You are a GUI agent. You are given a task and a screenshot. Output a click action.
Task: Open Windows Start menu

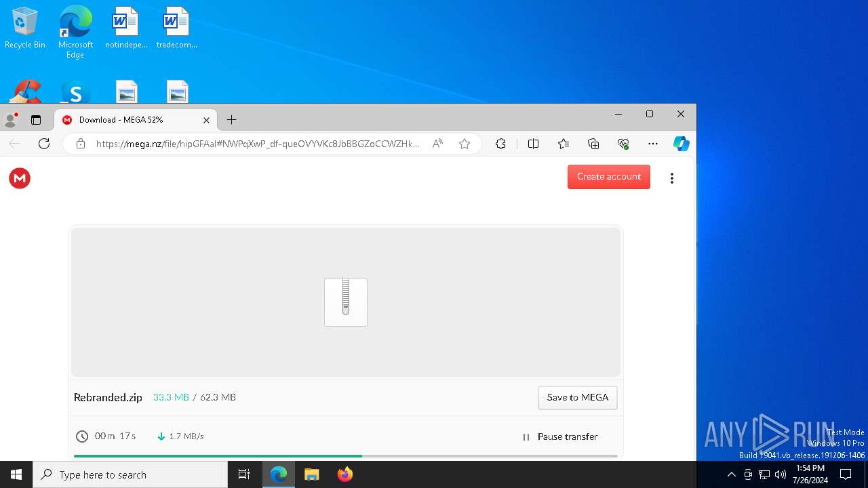point(16,474)
